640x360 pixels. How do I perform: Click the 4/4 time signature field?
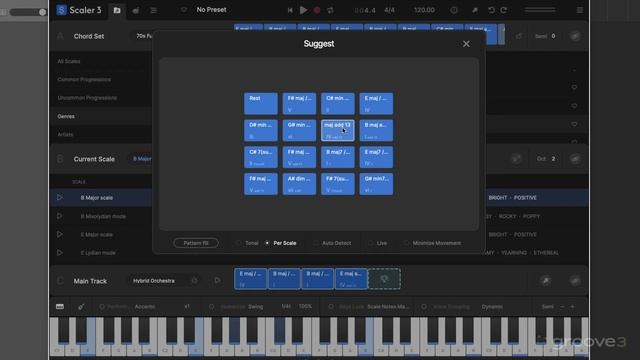(x=389, y=10)
